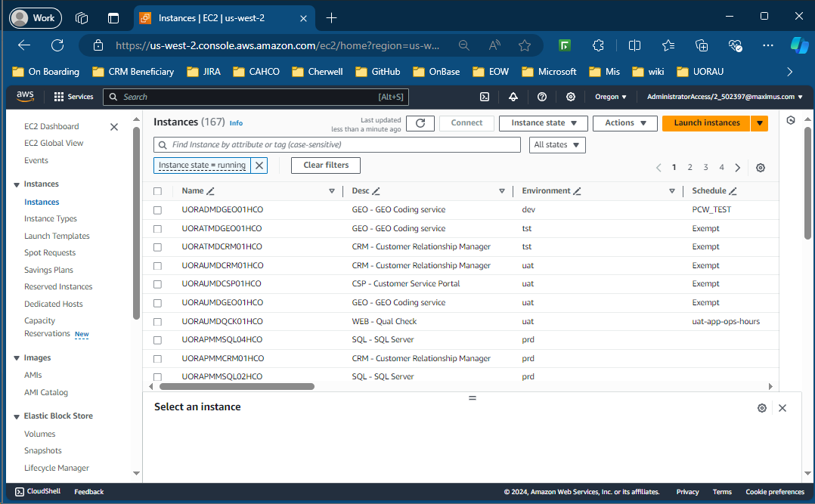Go to previous page of instances

click(x=659, y=167)
